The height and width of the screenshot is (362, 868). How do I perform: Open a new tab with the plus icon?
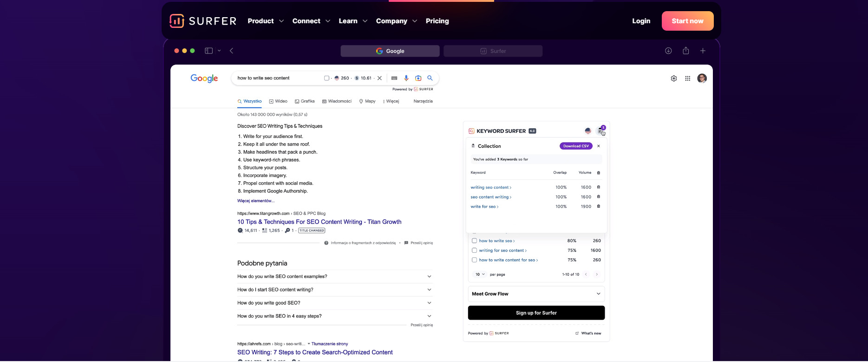coord(703,51)
